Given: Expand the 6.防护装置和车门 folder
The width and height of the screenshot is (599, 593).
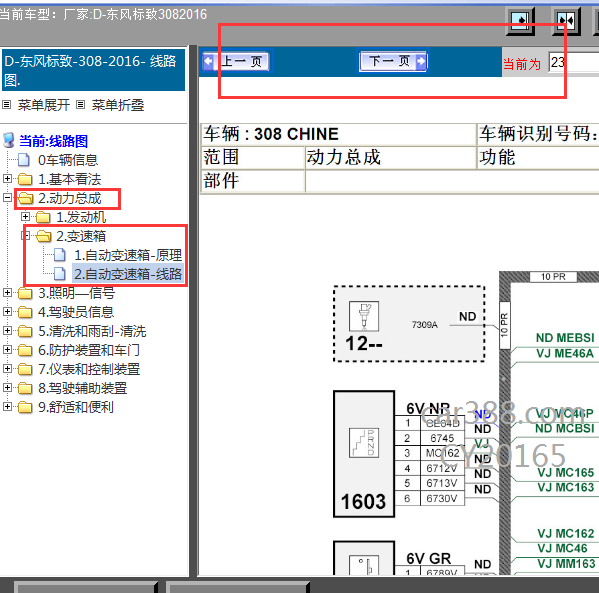Looking at the screenshot, I should point(7,349).
